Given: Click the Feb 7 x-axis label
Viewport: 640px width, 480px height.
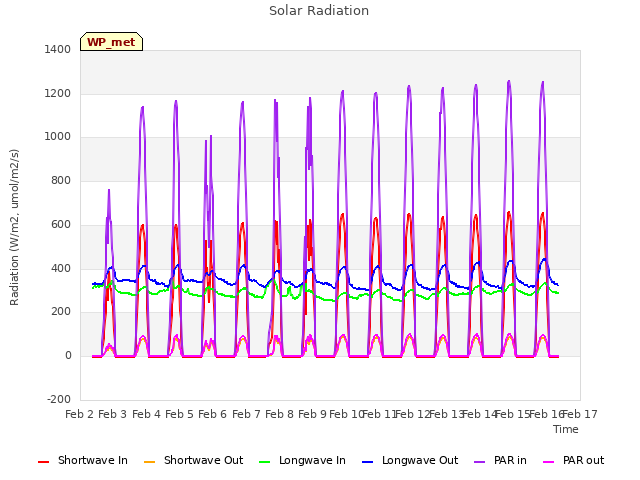Looking at the screenshot, I should coord(246,414).
